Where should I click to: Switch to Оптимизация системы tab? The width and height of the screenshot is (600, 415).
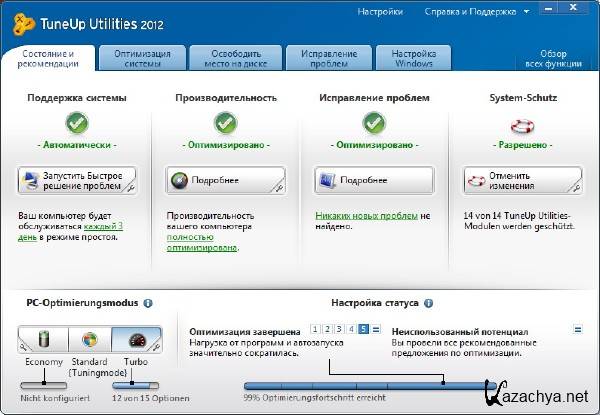pyautogui.click(x=142, y=57)
